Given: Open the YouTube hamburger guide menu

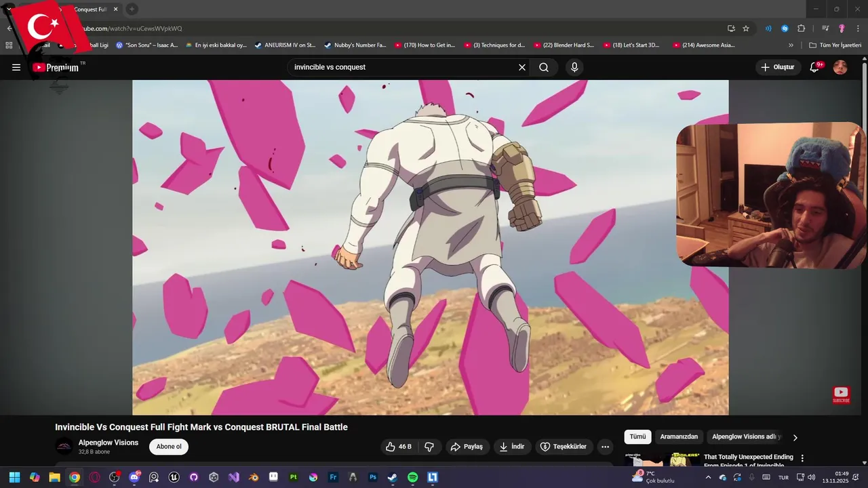Looking at the screenshot, I should tap(16, 67).
